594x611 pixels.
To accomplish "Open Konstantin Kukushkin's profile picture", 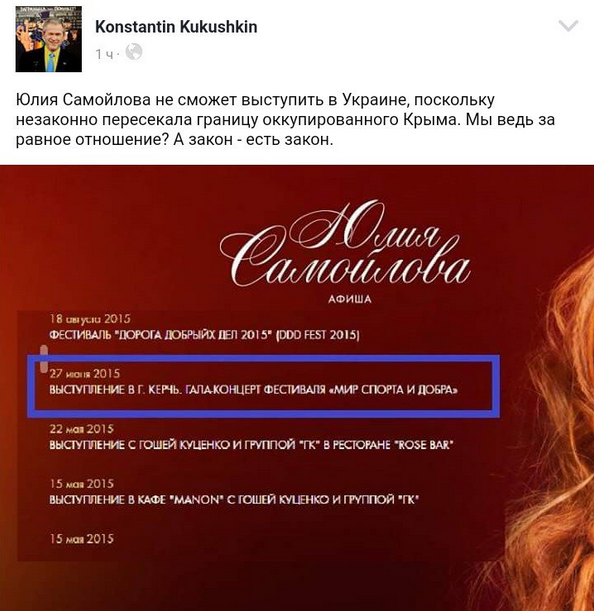I will tap(49, 39).
